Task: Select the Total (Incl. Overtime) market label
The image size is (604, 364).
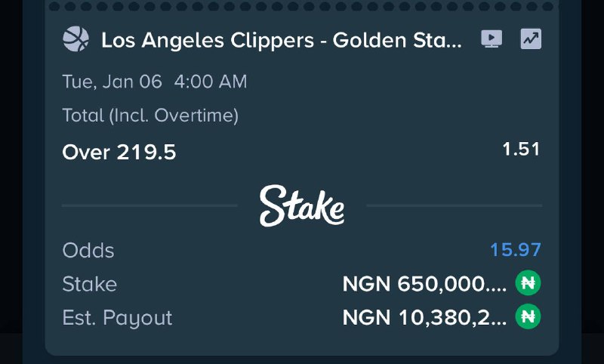Action: tap(150, 116)
